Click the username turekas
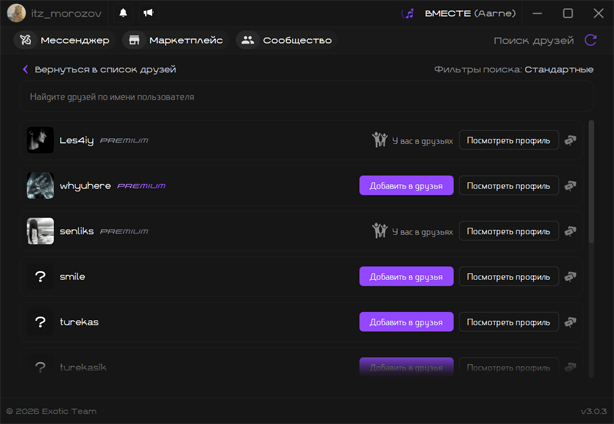614x424 pixels. pyautogui.click(x=79, y=322)
